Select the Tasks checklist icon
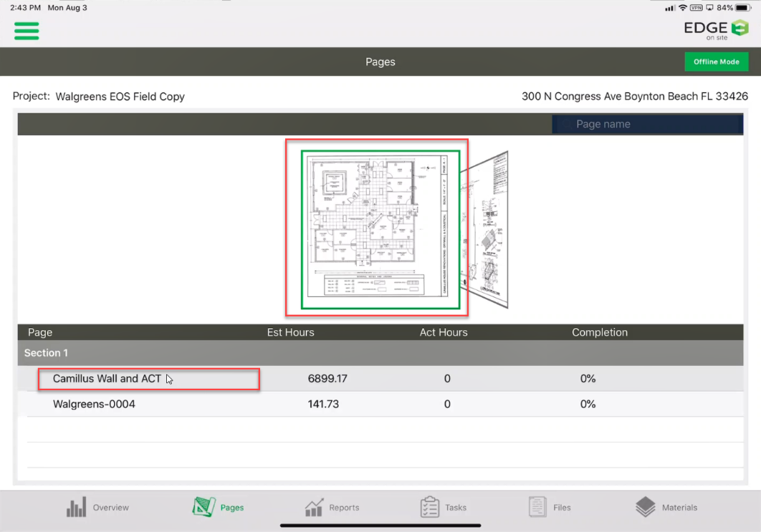 tap(429, 506)
